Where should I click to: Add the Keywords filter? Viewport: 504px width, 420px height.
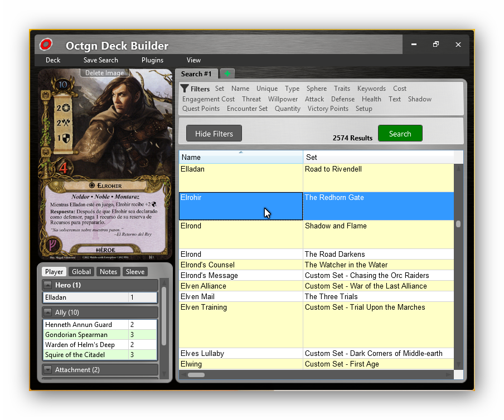[x=371, y=89]
